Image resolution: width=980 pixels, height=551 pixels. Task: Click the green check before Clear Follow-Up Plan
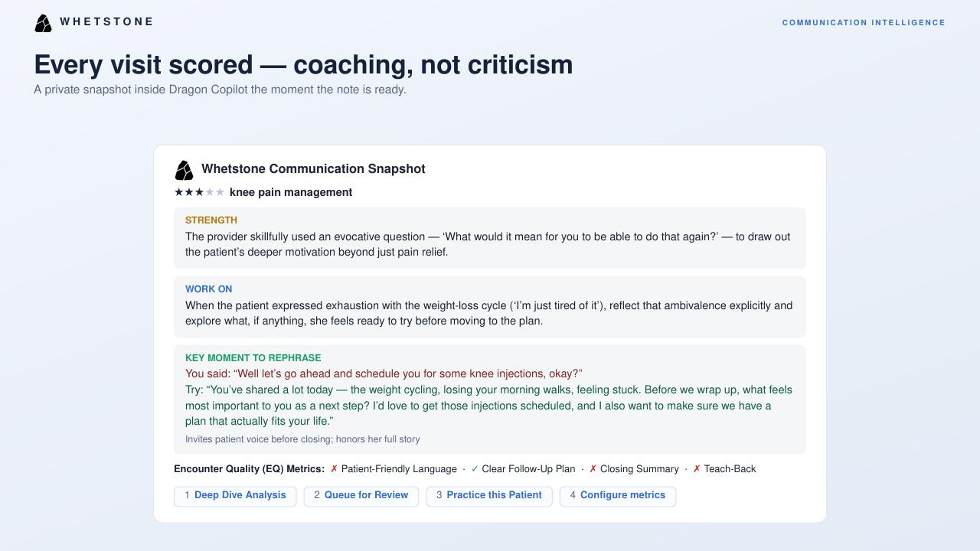(475, 468)
